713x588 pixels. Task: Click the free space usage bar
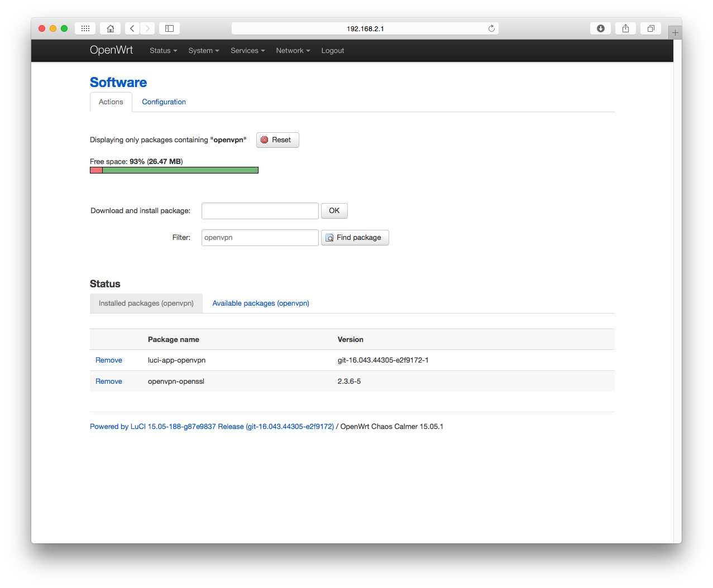coord(174,170)
